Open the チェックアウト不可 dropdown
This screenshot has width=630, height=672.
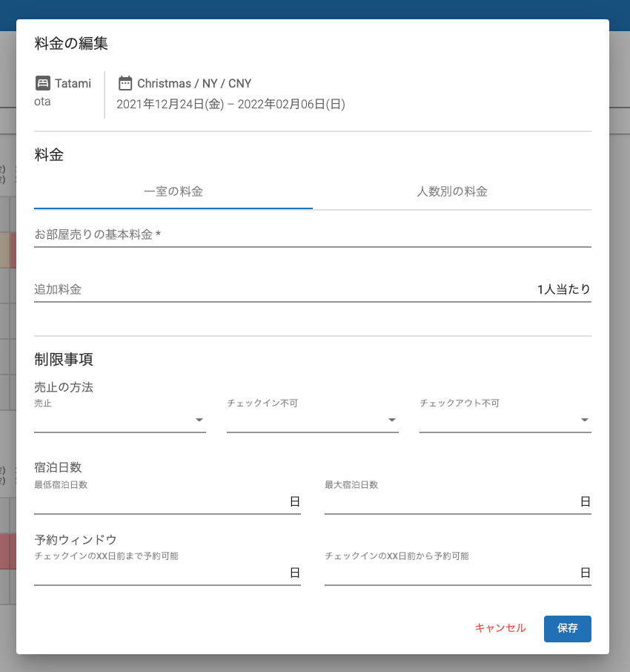[x=504, y=419]
